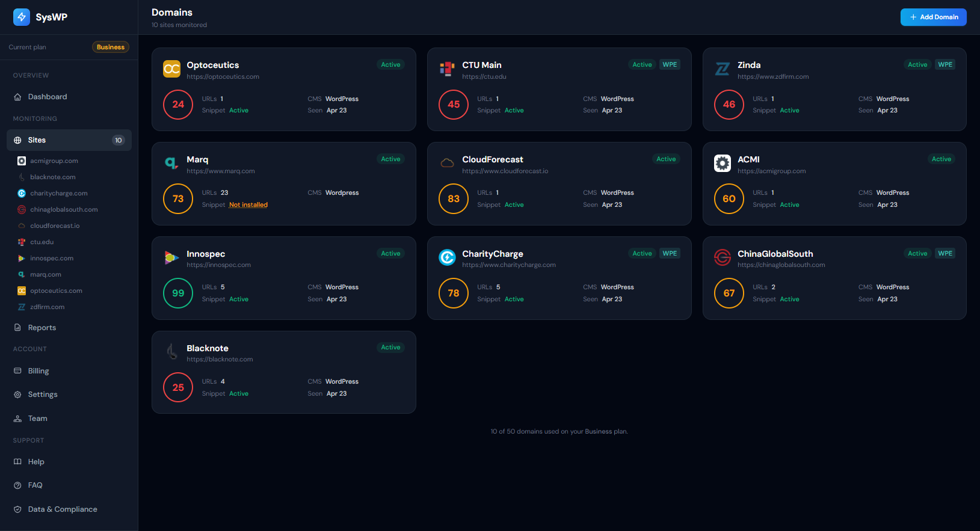Open Data & Compliance page
This screenshot has height=531, width=980.
pyautogui.click(x=69, y=509)
